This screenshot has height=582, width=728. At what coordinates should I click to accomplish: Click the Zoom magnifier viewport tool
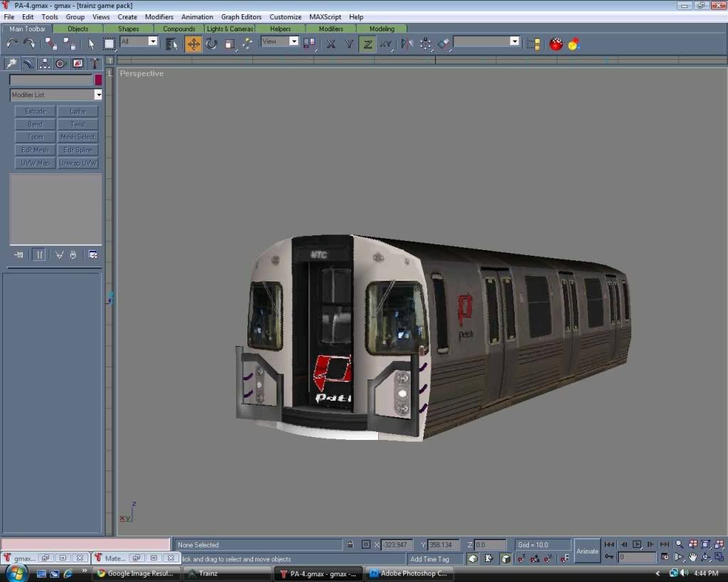coord(680,544)
